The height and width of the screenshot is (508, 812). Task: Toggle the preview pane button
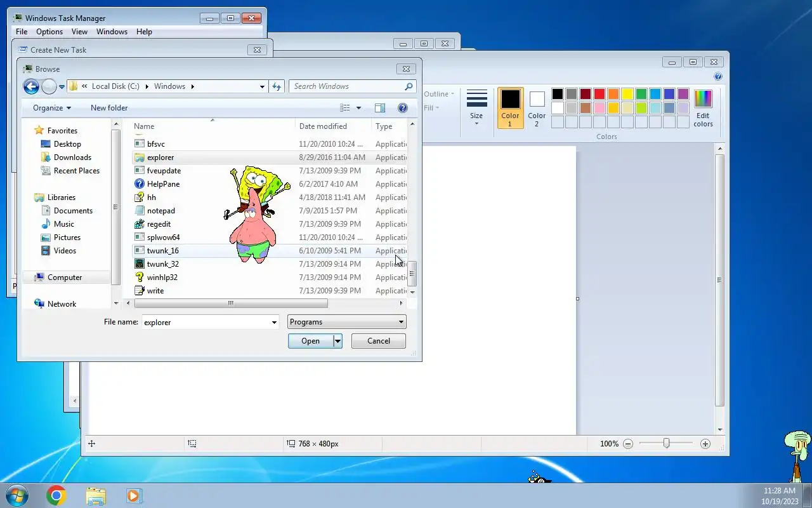(x=380, y=108)
